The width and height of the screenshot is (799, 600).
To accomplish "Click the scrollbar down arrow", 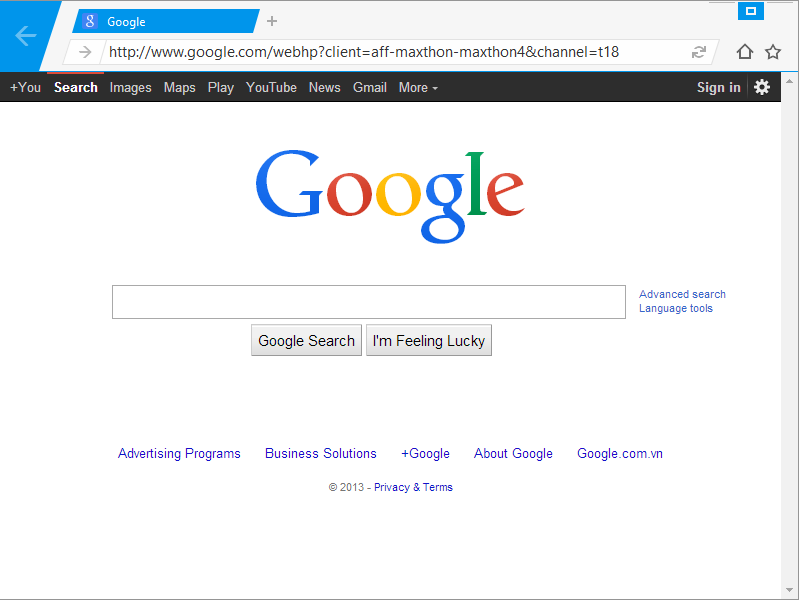I will tap(789, 590).
